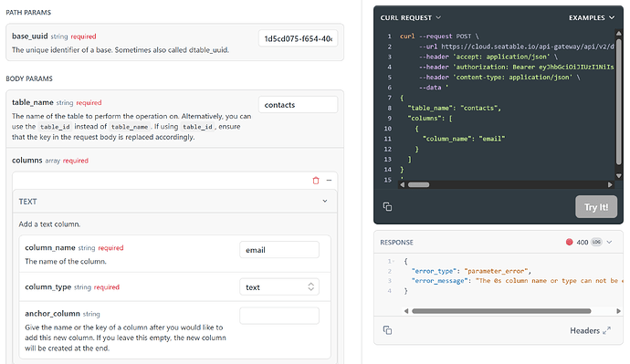The width and height of the screenshot is (630, 364).
Task: Click the "error_message" response line
Action: coord(518,281)
